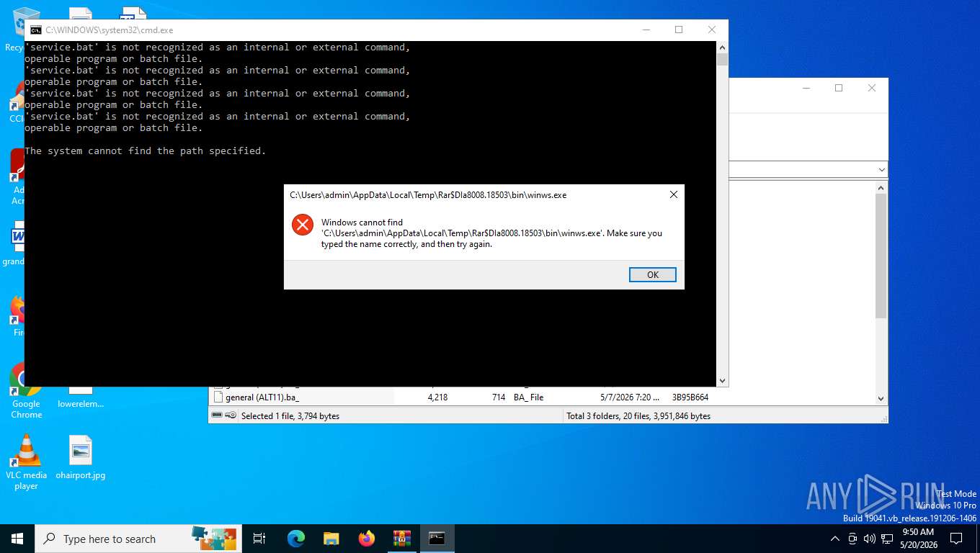Click OK in the winws.exe error dialog

[652, 274]
